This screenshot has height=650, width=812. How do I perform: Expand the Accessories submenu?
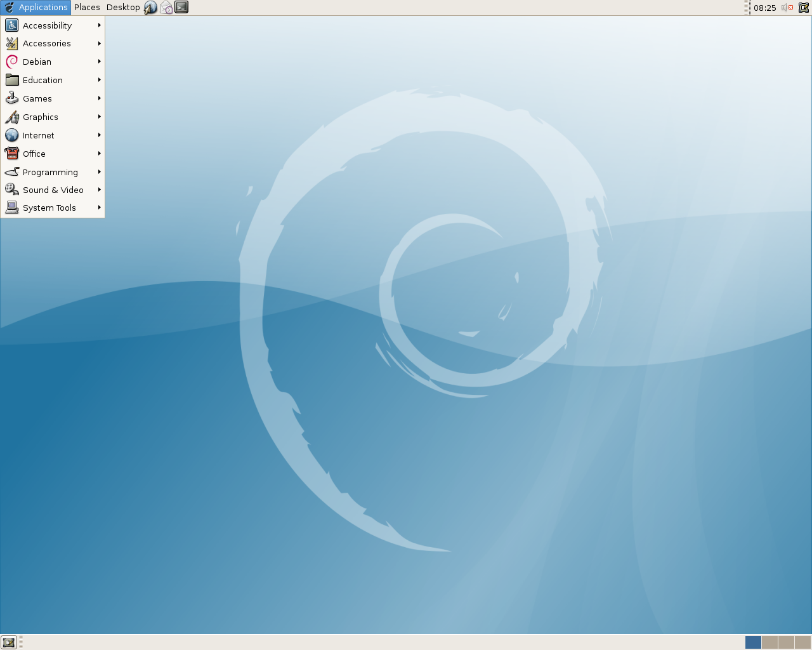[x=53, y=43]
